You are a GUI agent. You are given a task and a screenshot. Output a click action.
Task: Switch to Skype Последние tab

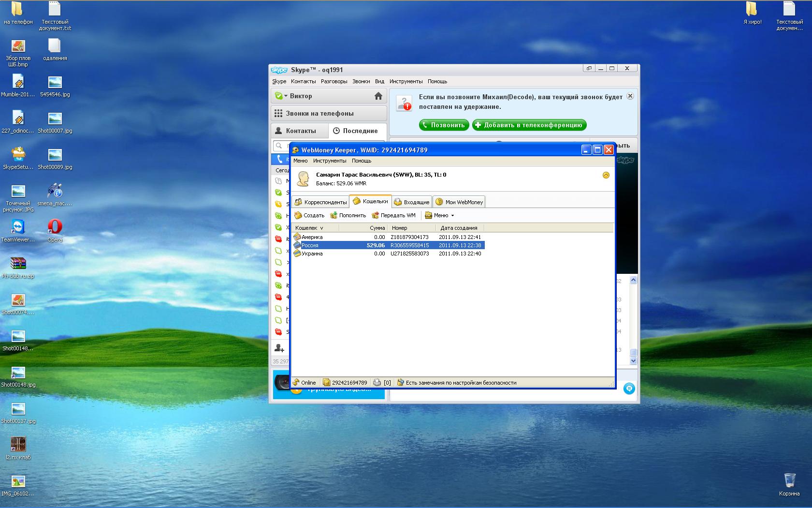tap(358, 131)
